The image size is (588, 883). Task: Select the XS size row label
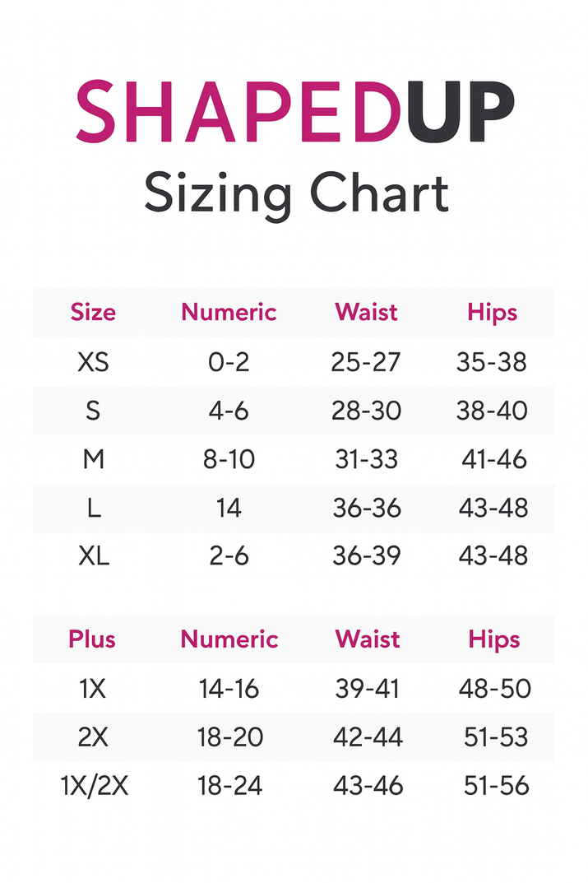coord(93,362)
